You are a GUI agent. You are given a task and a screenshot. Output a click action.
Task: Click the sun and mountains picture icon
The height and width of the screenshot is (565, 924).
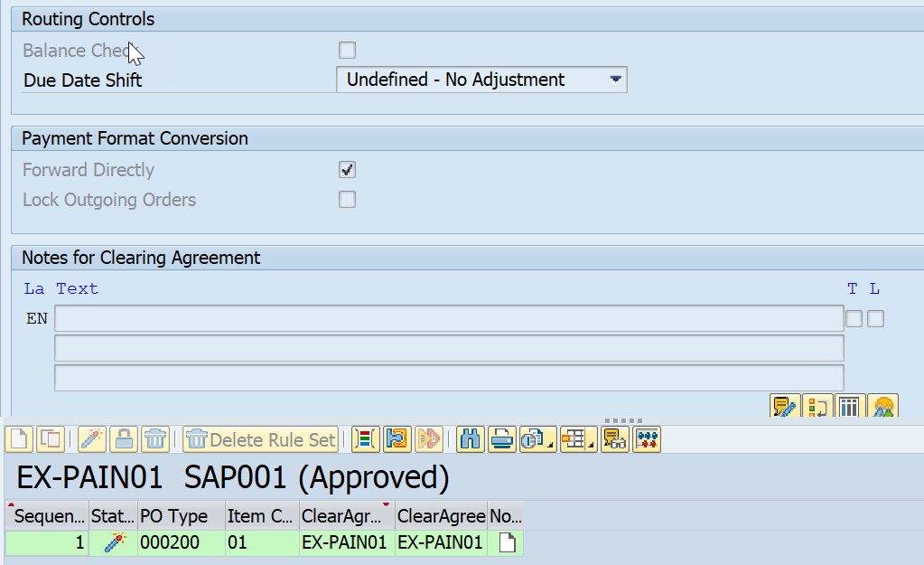pos(882,406)
